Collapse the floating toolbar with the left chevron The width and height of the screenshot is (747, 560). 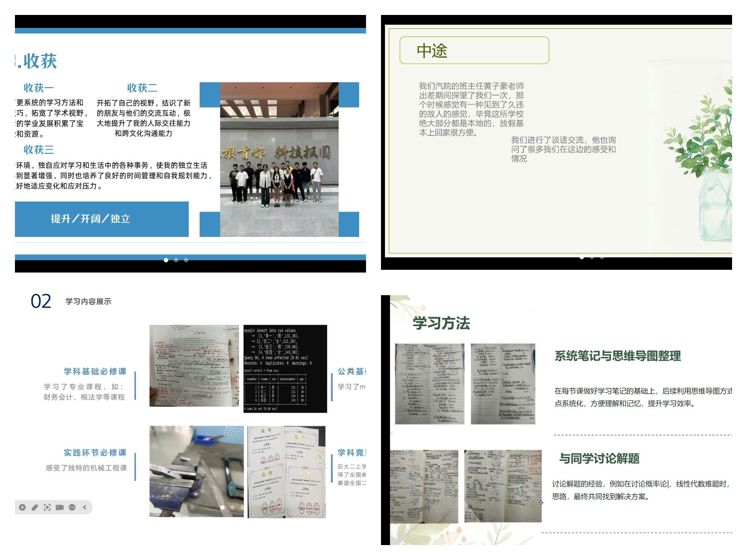[x=85, y=507]
